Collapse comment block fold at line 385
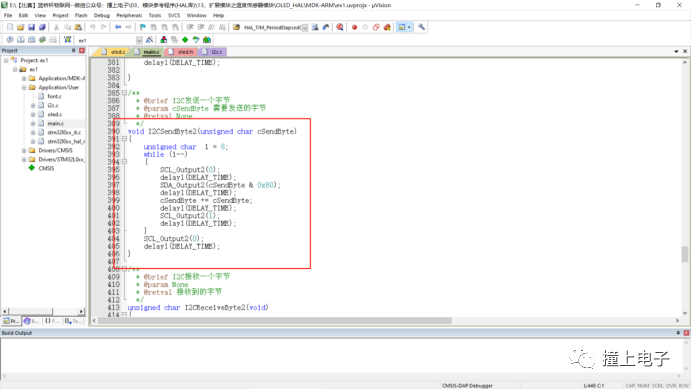The image size is (692, 389). (124, 93)
